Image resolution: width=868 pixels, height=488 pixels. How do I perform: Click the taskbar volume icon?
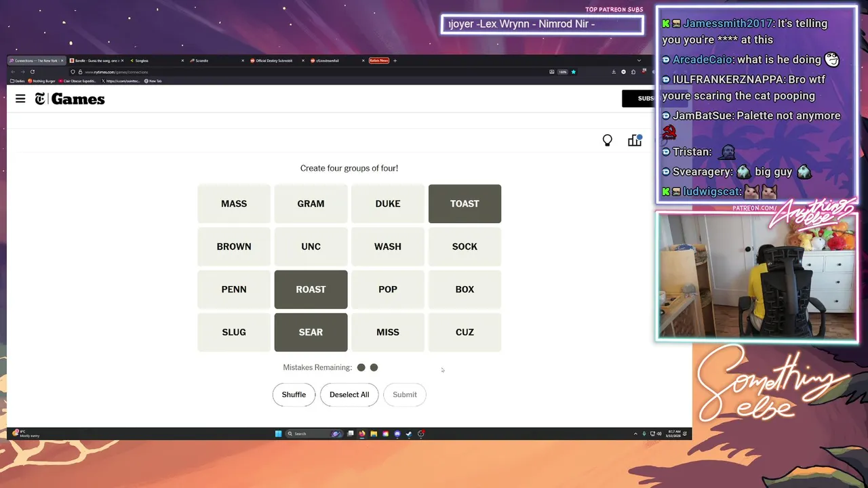[x=659, y=434]
